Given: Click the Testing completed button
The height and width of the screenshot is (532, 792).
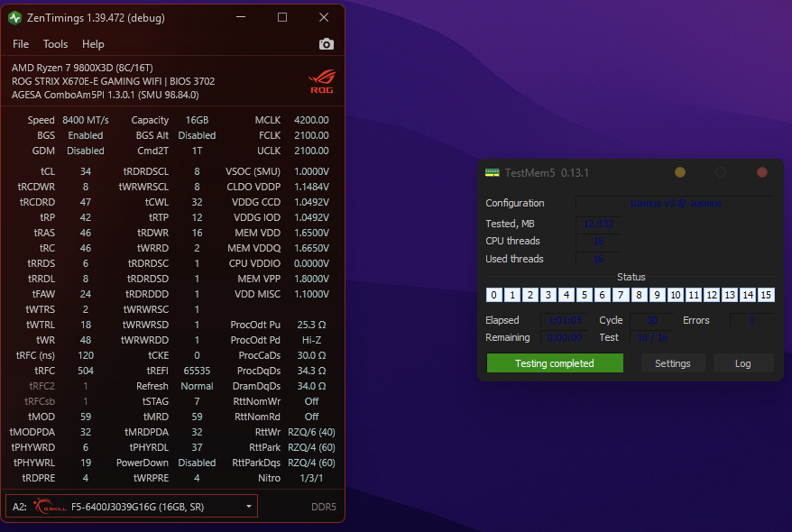Looking at the screenshot, I should (555, 363).
